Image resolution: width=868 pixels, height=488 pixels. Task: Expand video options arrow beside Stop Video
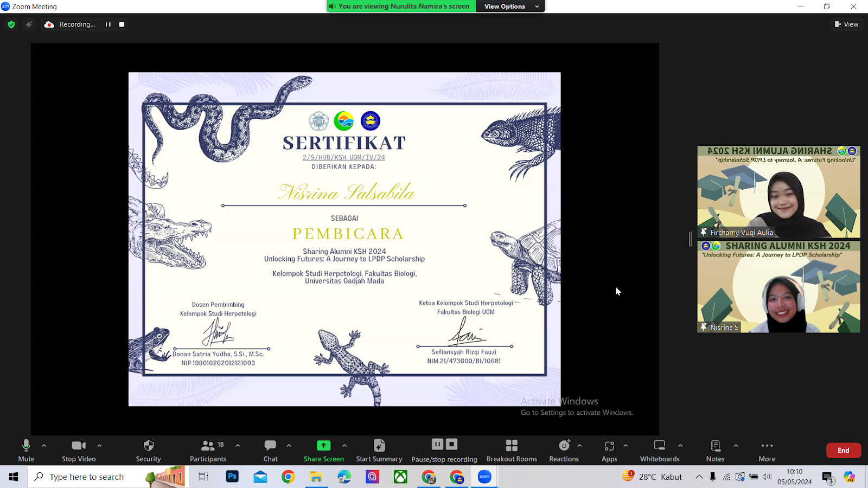[99, 446]
